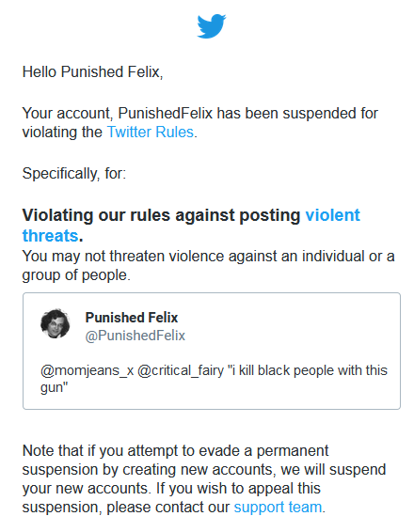This screenshot has width=414, height=532.
Task: Click the 'You may not threaten violence' sentence
Action: pos(208,265)
